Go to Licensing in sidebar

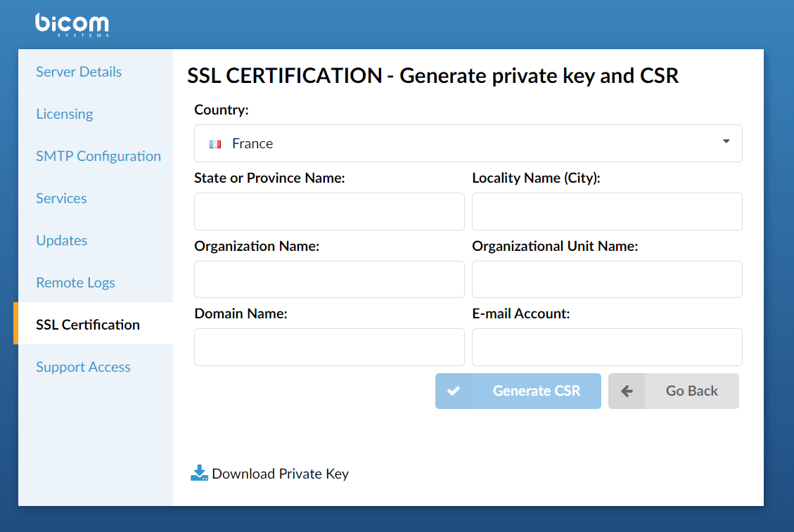tap(64, 114)
